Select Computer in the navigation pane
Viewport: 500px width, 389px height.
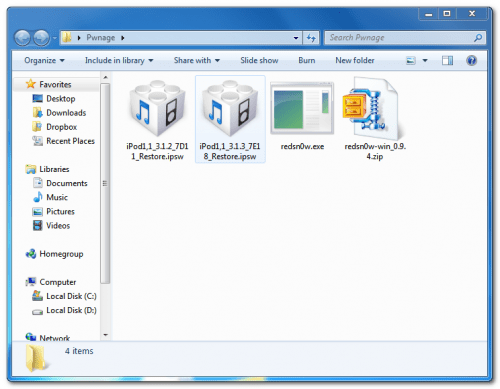(x=58, y=282)
